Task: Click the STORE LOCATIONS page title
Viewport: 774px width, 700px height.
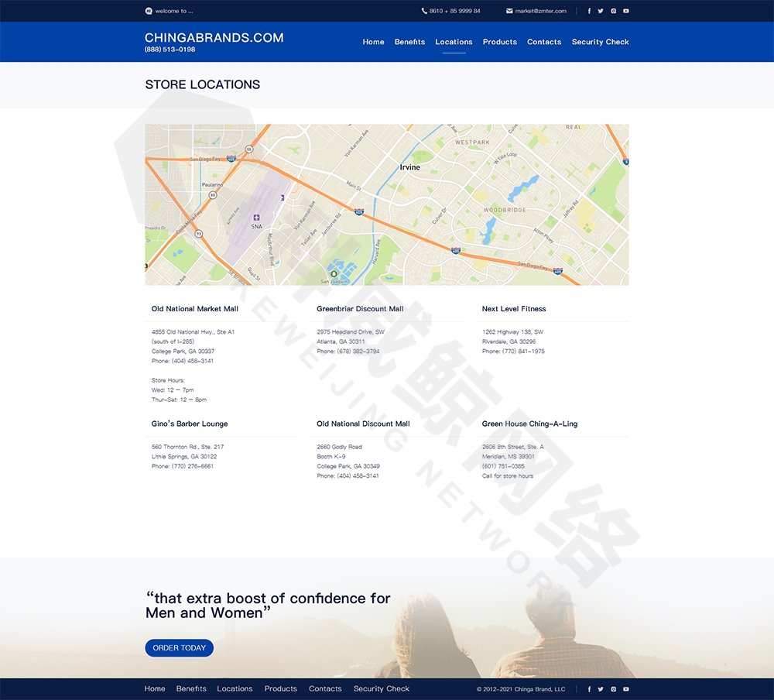Action: [202, 84]
